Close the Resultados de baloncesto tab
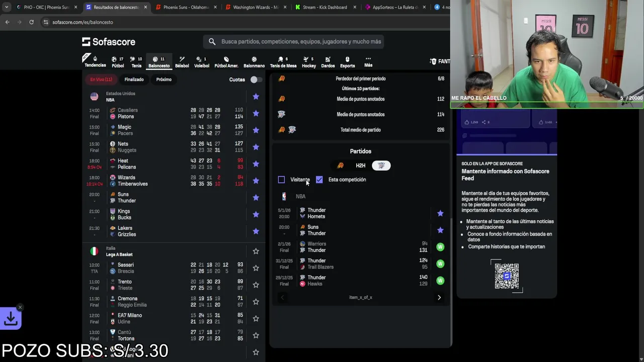 (145, 7)
